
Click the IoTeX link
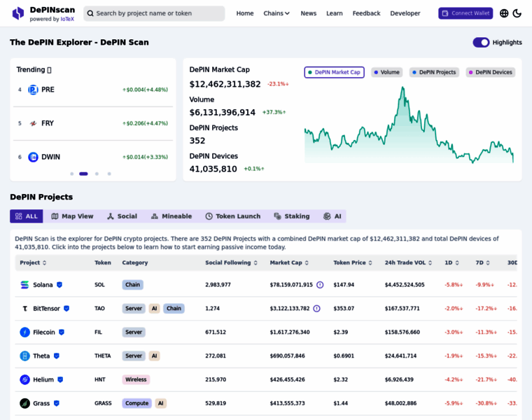point(67,20)
